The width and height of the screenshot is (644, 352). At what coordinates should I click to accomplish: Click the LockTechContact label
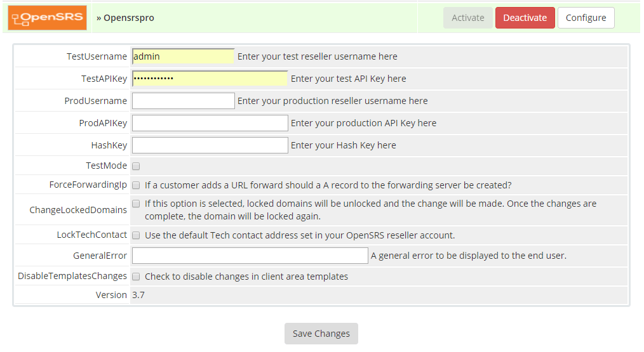(x=91, y=235)
